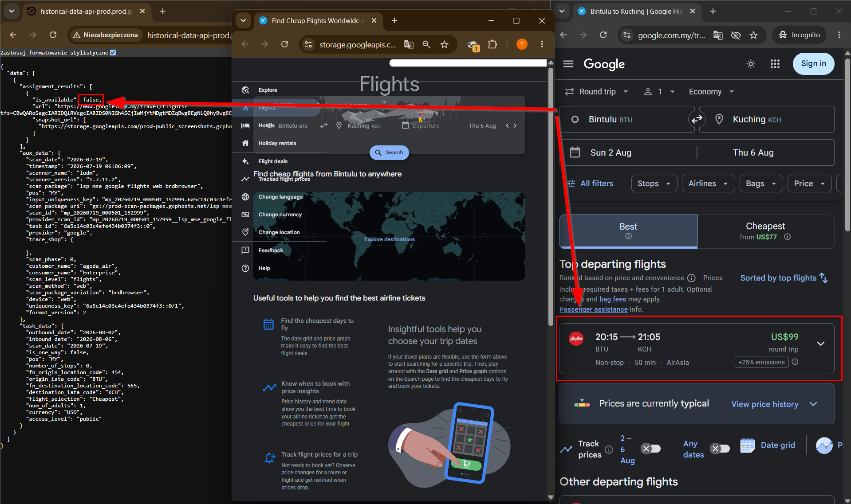Screen dimensions: 851x504
Task: Click the third-party cookies blocked eye icon
Action: (736, 35)
